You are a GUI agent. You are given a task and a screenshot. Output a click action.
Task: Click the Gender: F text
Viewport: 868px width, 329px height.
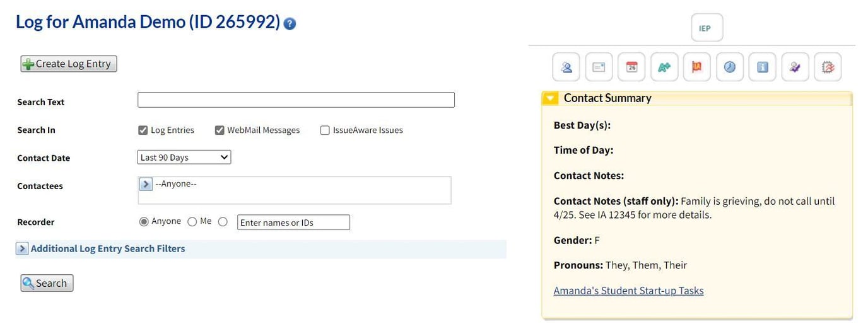pos(577,241)
